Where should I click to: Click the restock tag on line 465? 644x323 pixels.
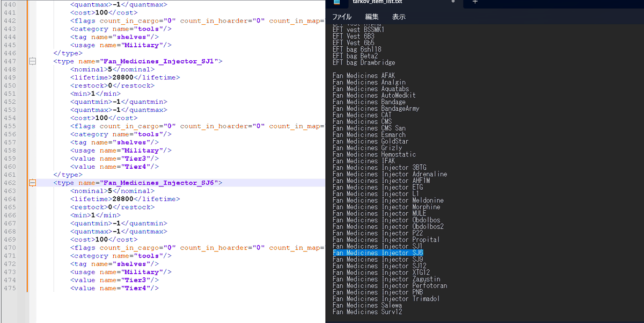pyautogui.click(x=112, y=207)
